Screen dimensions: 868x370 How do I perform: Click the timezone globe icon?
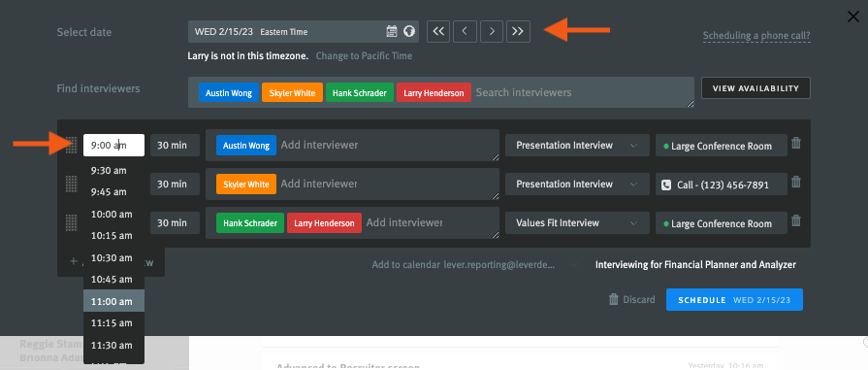409,32
